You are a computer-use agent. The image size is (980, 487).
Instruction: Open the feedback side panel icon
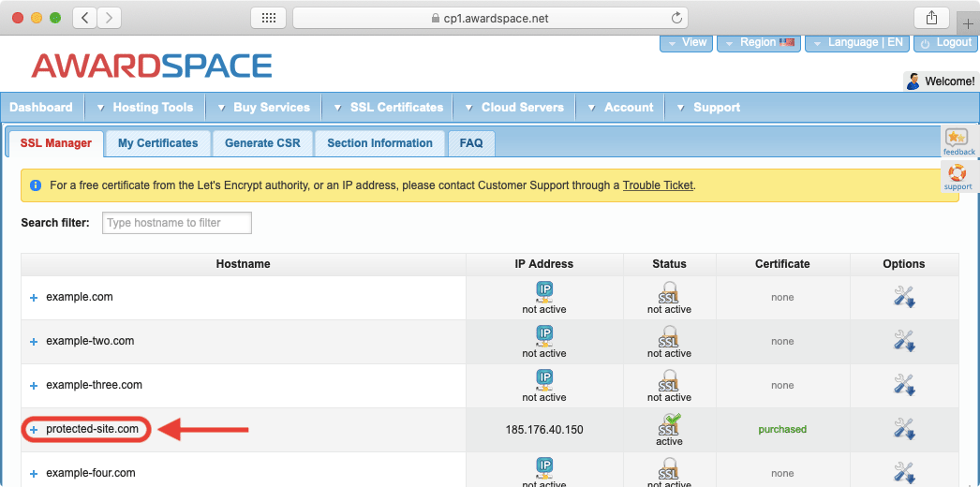click(x=958, y=141)
